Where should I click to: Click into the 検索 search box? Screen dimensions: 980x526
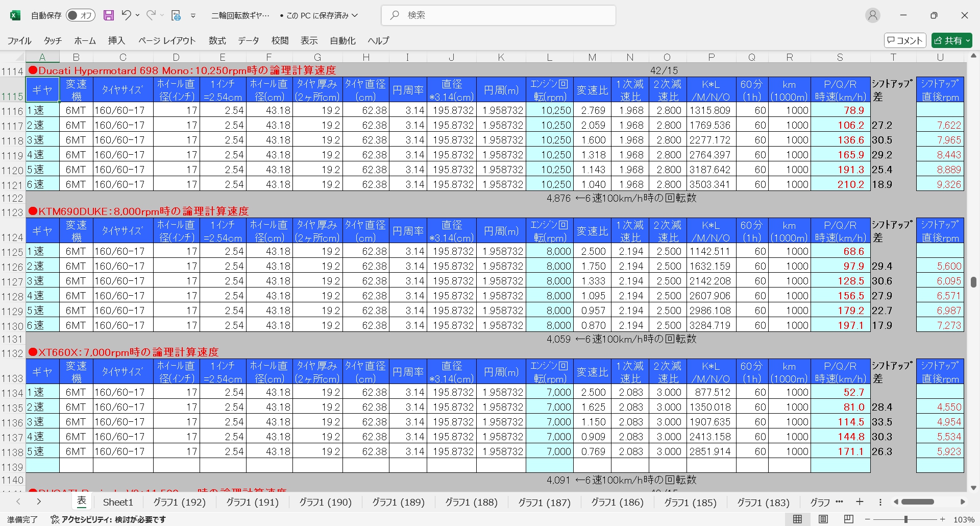coord(498,15)
